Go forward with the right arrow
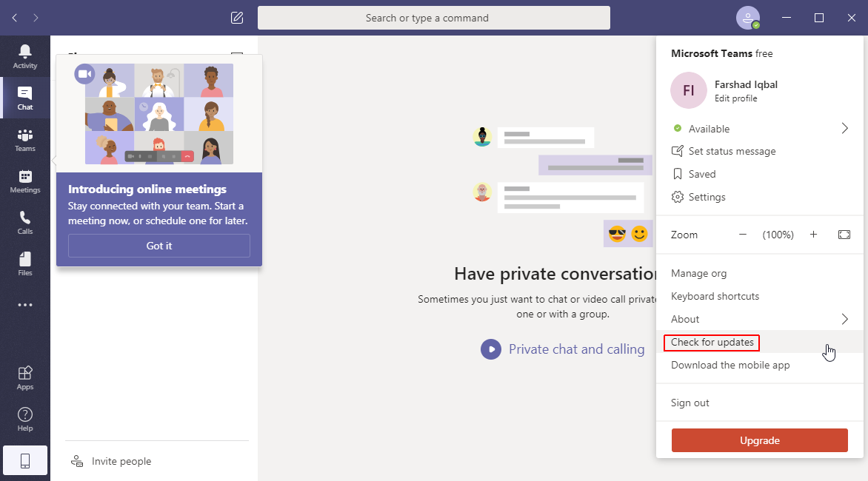Screen dimensions: 868x481 tap(36, 18)
